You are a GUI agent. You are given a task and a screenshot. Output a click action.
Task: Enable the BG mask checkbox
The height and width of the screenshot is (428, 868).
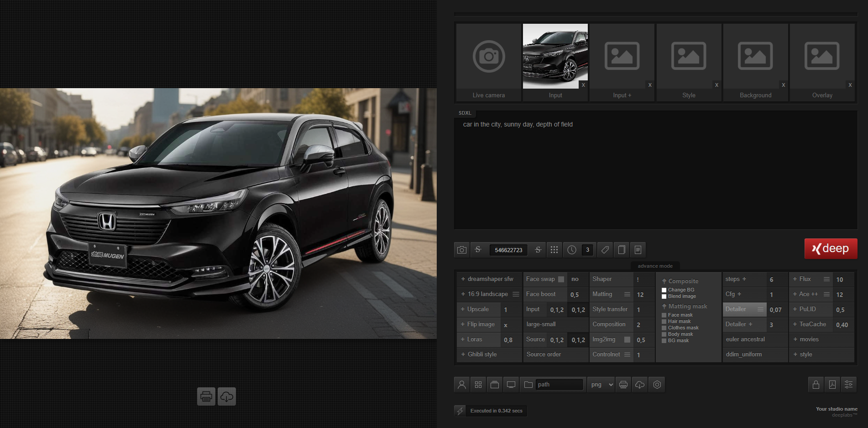pyautogui.click(x=664, y=341)
